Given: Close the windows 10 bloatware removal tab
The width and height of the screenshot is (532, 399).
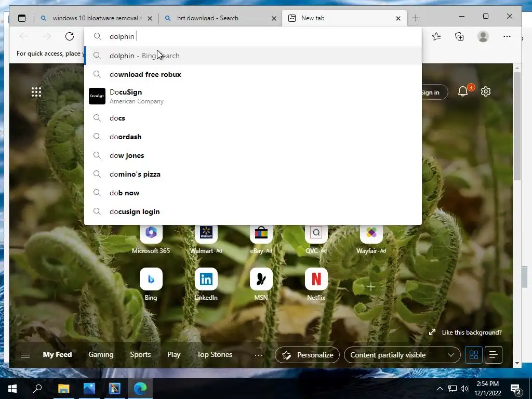Looking at the screenshot, I should [150, 18].
